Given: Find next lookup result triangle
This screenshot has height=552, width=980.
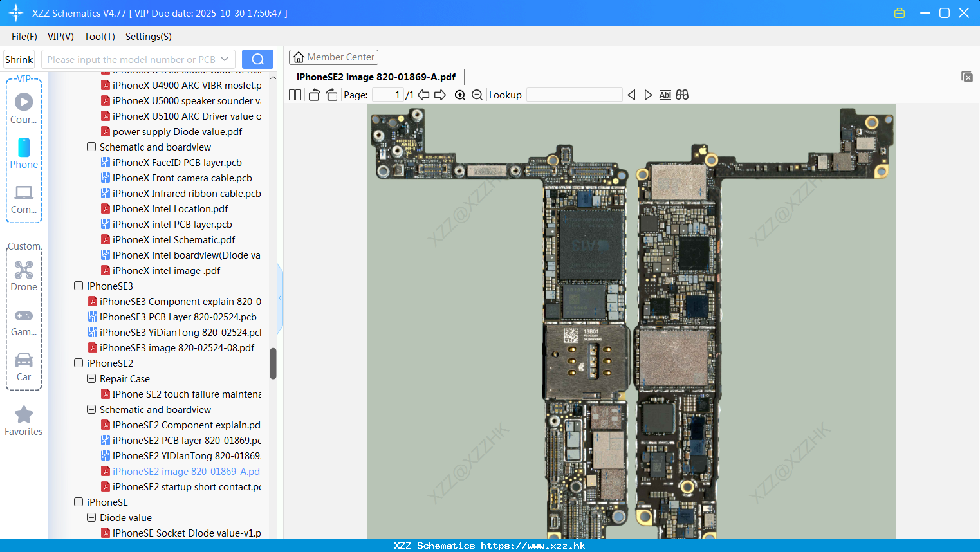Looking at the screenshot, I should coord(648,95).
